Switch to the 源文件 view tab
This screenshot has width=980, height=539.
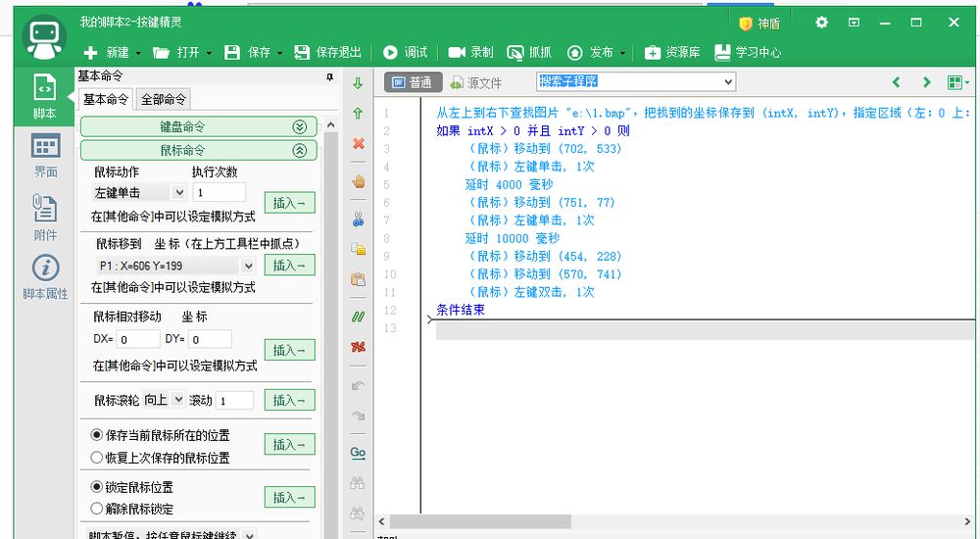pyautogui.click(x=476, y=82)
